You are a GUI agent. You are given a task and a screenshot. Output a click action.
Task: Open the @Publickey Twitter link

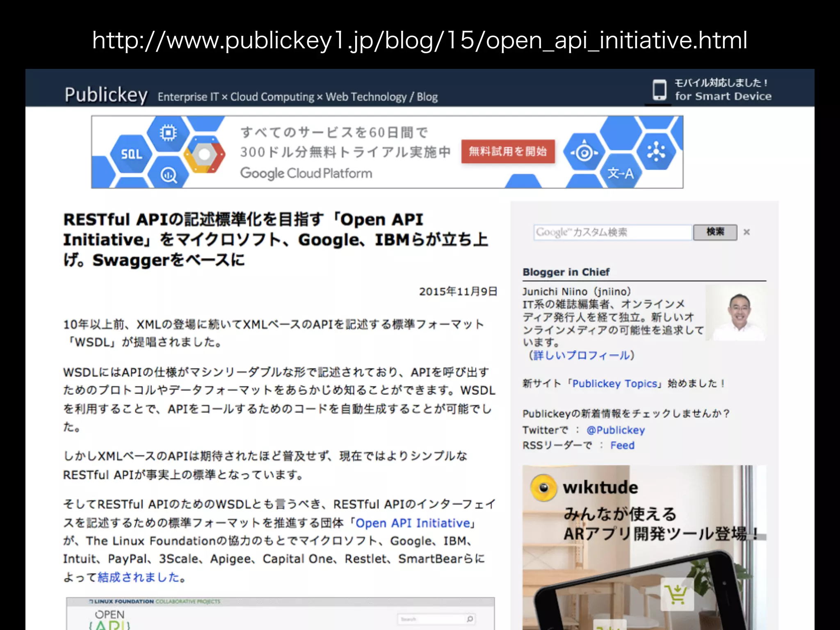(x=616, y=430)
